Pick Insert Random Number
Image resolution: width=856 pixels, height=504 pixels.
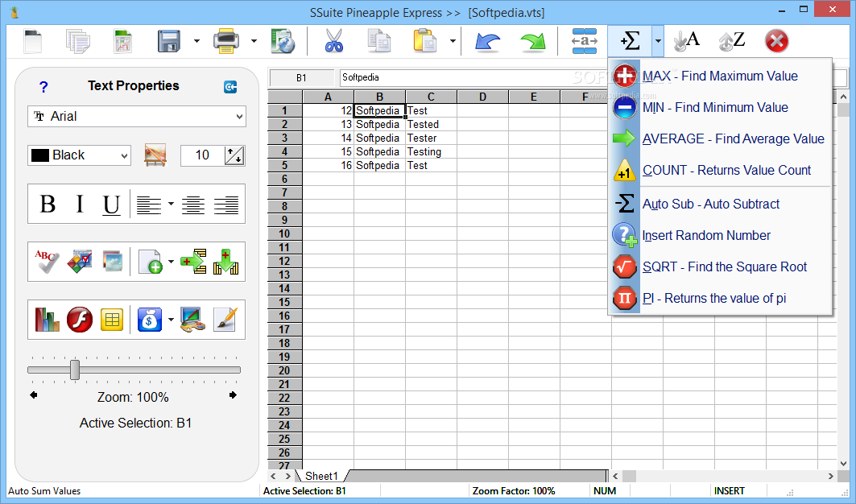(720, 235)
